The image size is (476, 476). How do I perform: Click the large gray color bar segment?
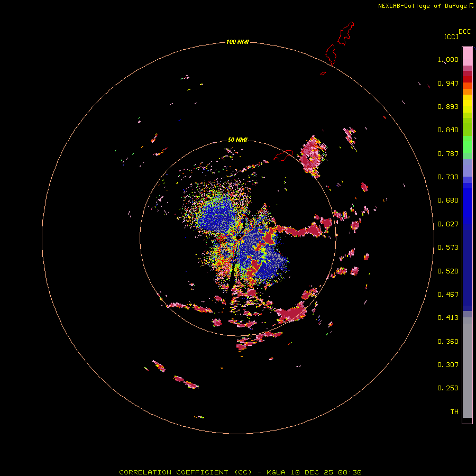(x=467, y=368)
